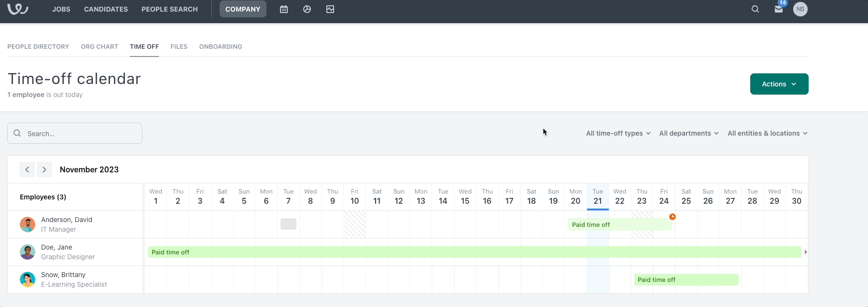The width and height of the screenshot is (868, 307).
Task: Open the reports pie chart icon
Action: (307, 9)
